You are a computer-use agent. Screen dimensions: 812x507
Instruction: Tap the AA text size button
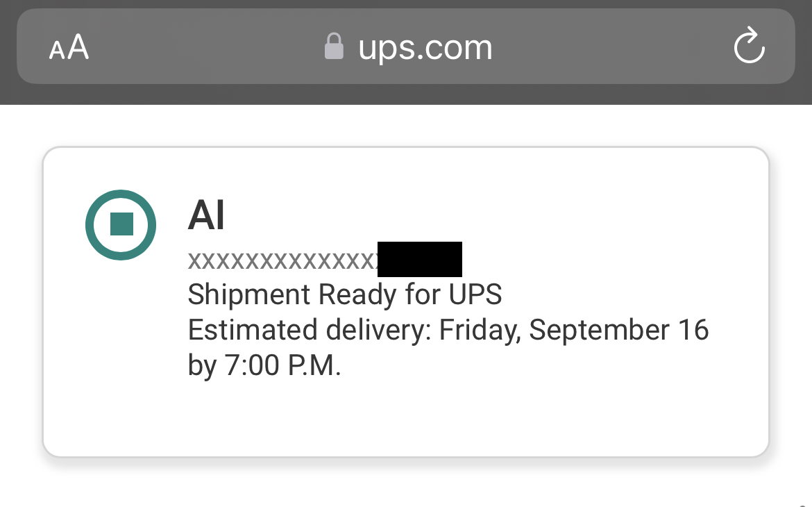pos(69,48)
